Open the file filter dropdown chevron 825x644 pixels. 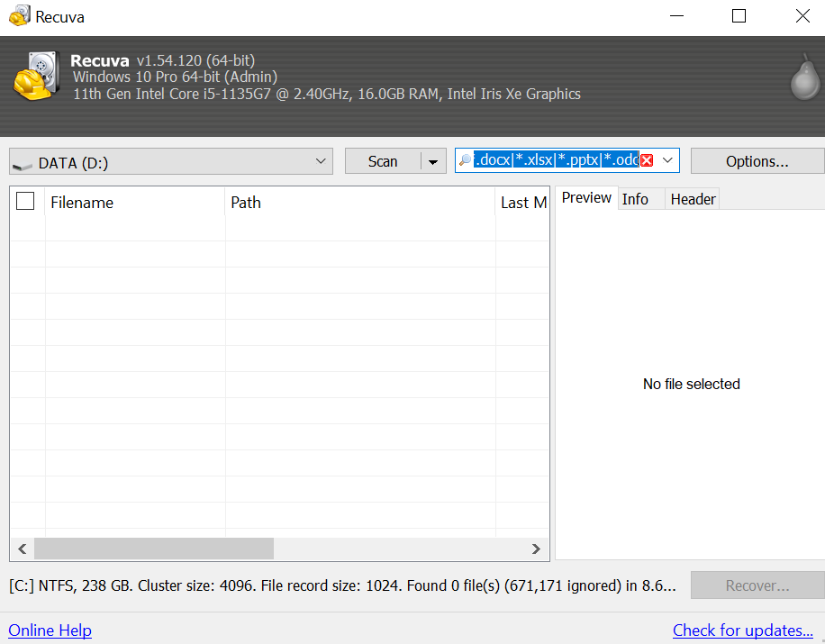667,160
